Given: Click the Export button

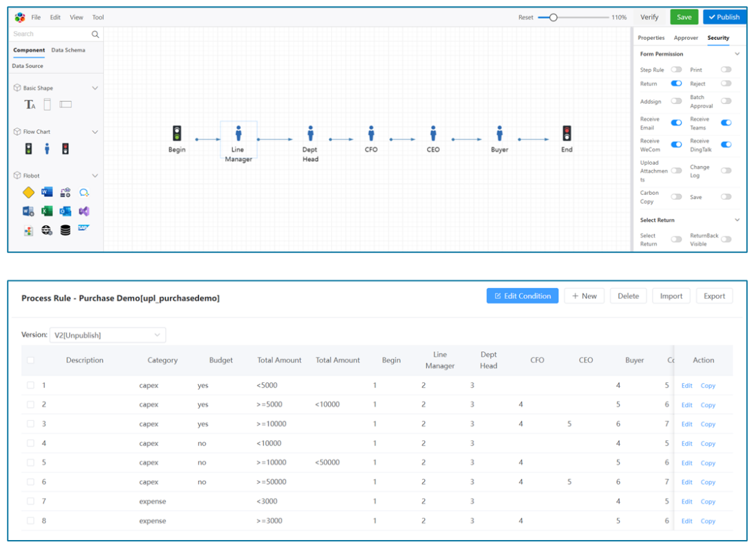Looking at the screenshot, I should point(714,296).
